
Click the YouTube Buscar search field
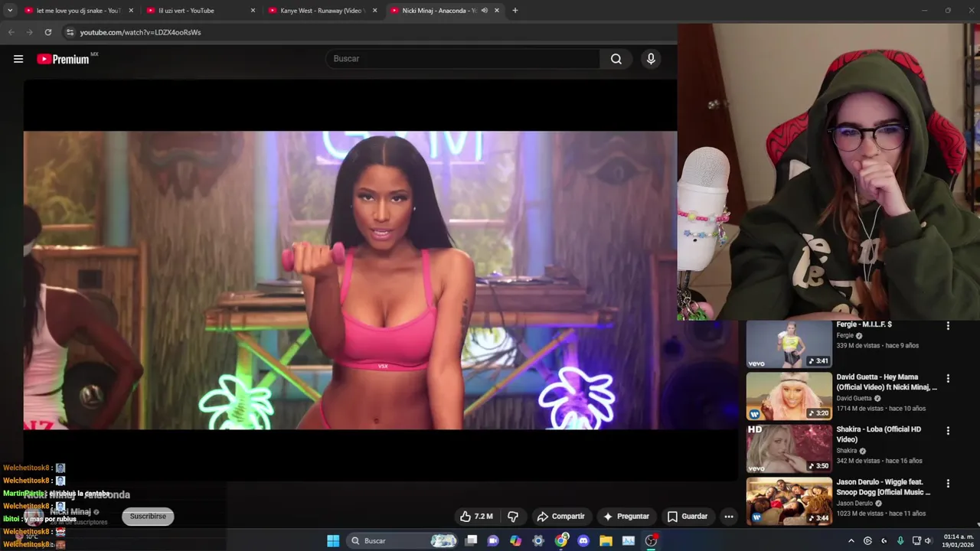click(x=463, y=59)
